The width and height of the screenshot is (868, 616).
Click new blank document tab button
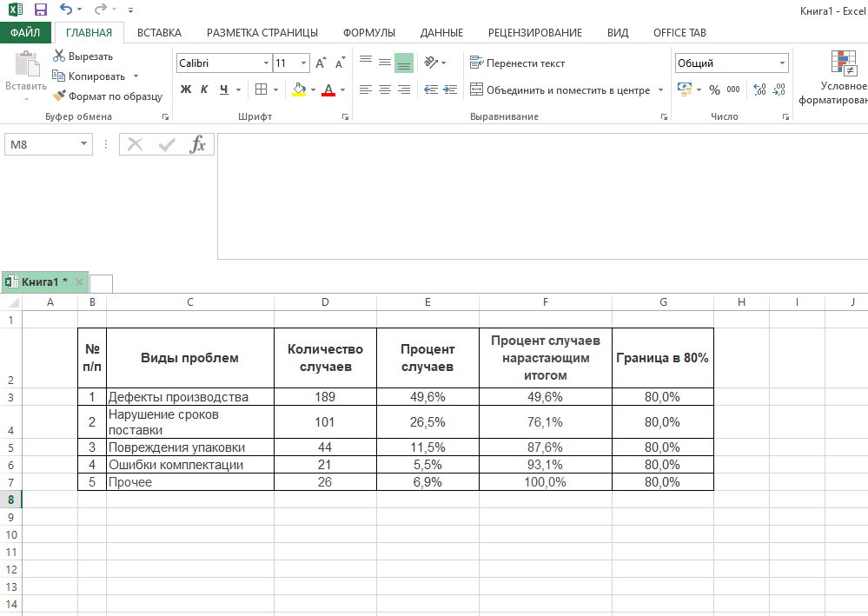pos(101,283)
